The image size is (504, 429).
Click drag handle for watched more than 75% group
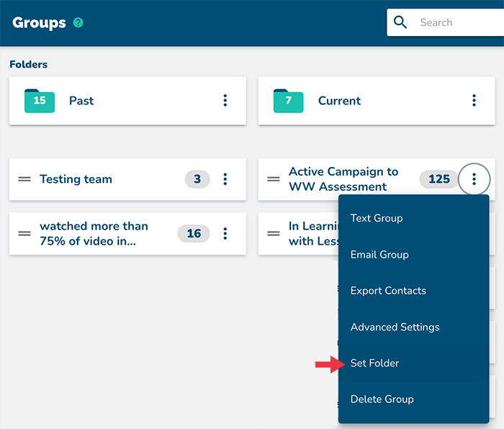pyautogui.click(x=24, y=233)
